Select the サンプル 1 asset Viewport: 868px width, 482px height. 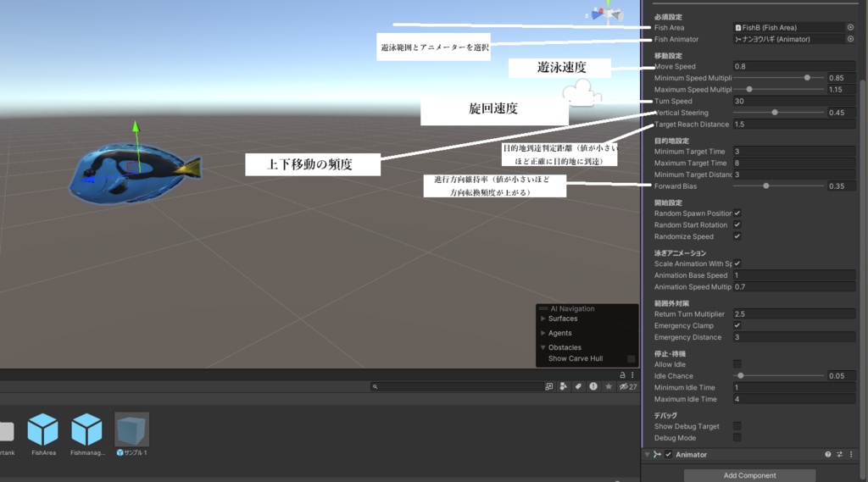(x=131, y=435)
